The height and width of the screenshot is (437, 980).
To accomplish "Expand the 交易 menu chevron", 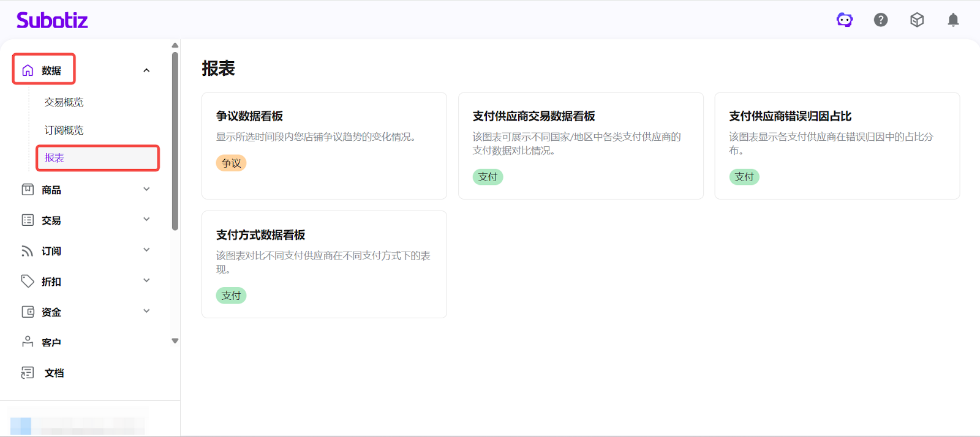I will pos(146,220).
